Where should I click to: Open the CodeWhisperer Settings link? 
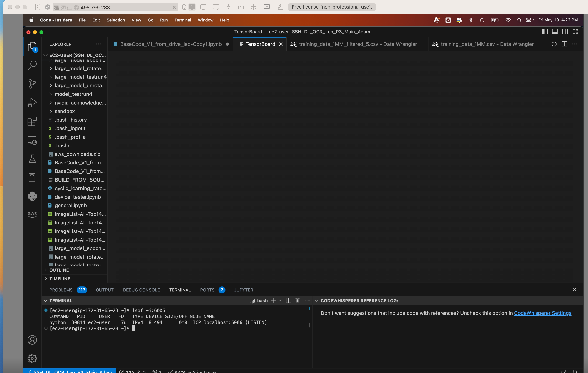(543, 313)
